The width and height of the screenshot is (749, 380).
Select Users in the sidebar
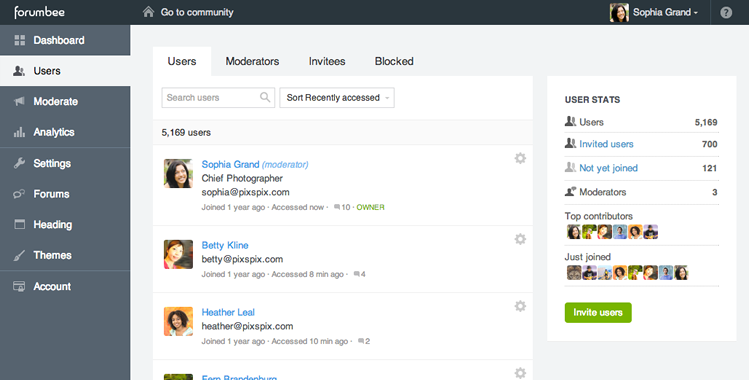click(x=65, y=71)
